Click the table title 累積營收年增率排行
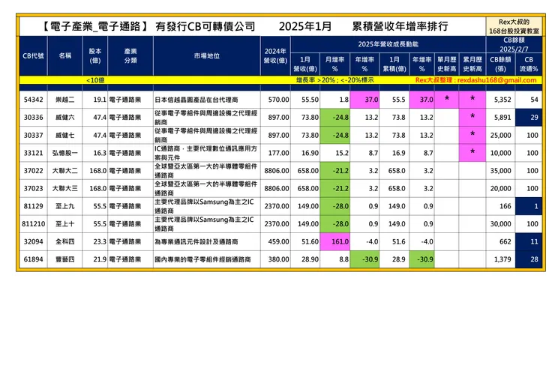 pyautogui.click(x=400, y=26)
